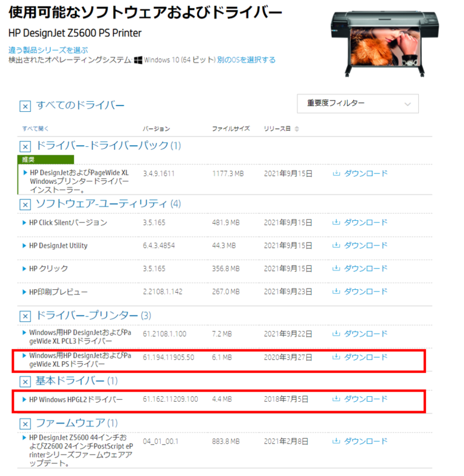The image size is (464, 476).
Task: Click release date 2021年9月23日
Action: click(288, 292)
